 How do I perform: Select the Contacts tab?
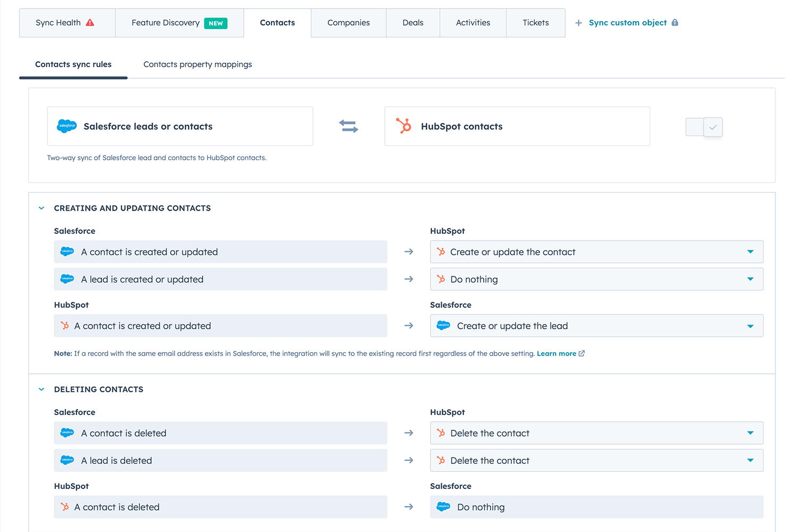pos(277,23)
